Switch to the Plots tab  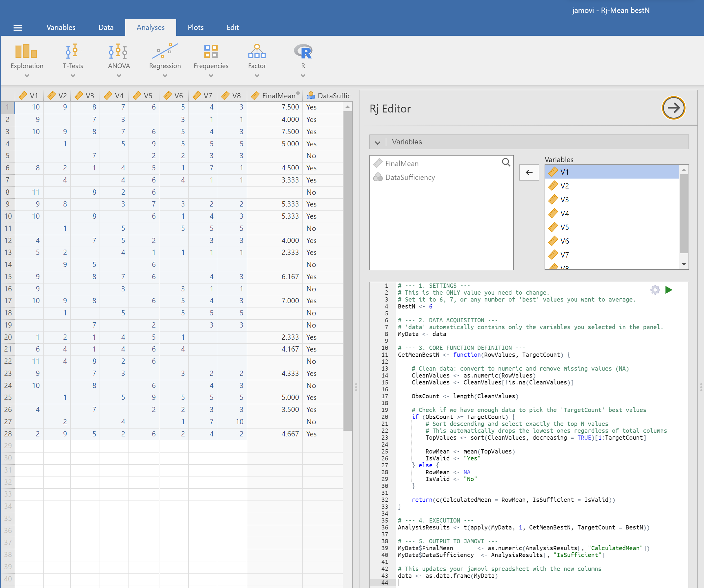tap(196, 28)
